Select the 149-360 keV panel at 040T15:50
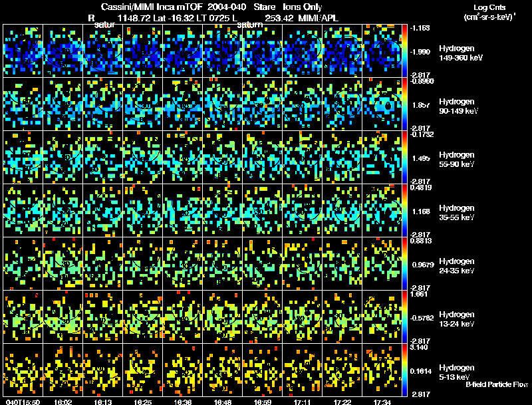Viewport: 532px width, 405px height. (23, 51)
